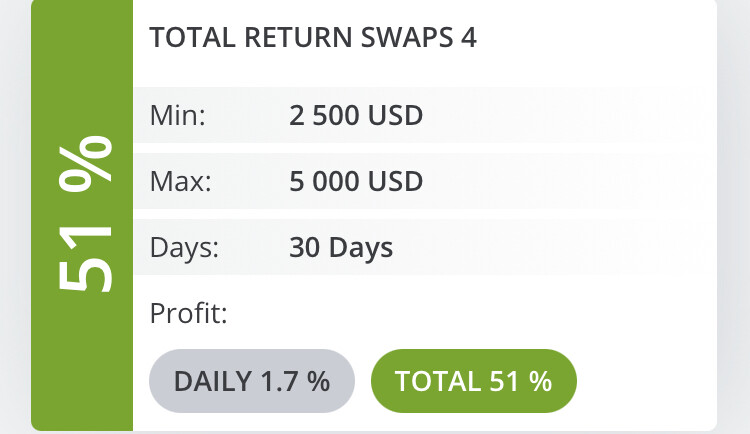750x434 pixels.
Task: Select the 30 Days row
Action: [x=425, y=247]
